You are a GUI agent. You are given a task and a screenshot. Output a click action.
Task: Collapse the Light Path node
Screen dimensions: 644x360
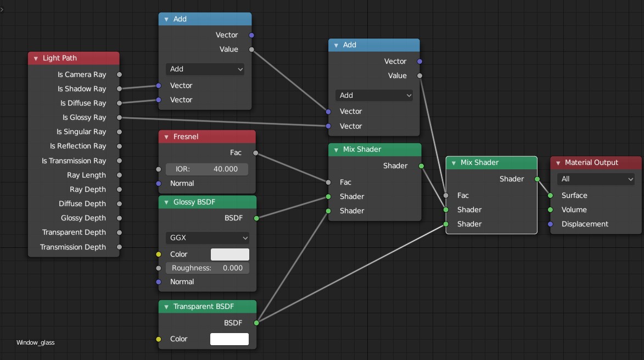(36, 58)
